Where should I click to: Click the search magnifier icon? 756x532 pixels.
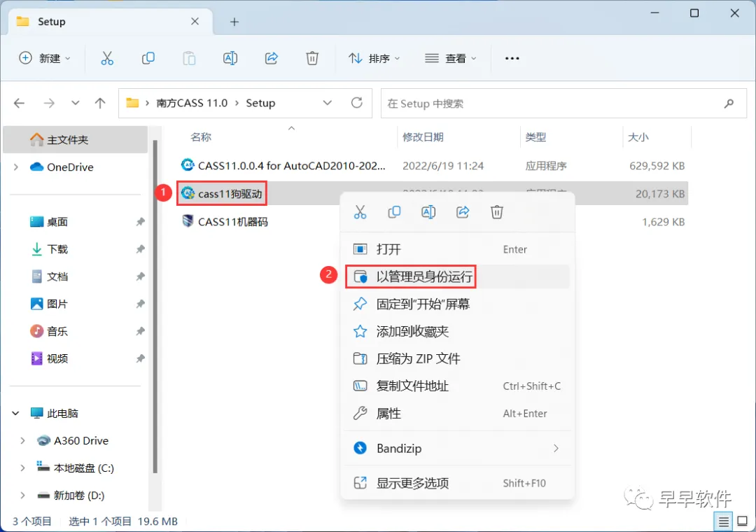(x=729, y=103)
